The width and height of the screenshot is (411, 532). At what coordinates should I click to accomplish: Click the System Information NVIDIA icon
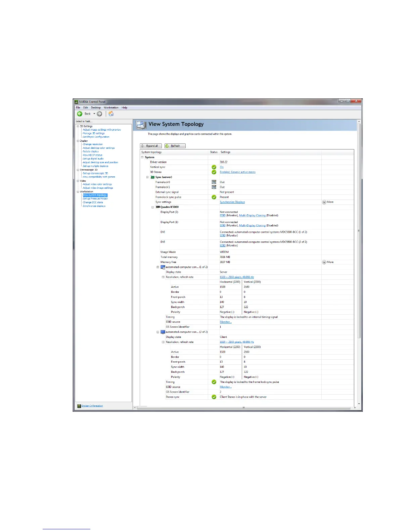point(79,406)
